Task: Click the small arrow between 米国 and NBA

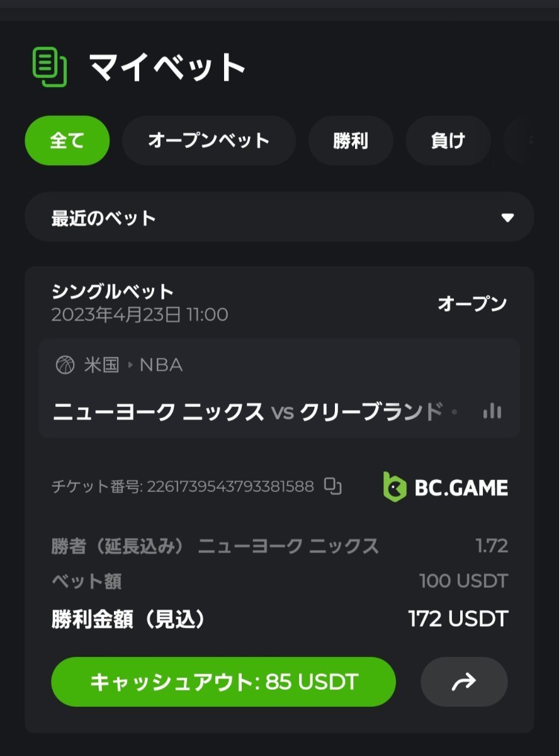Action: (130, 365)
